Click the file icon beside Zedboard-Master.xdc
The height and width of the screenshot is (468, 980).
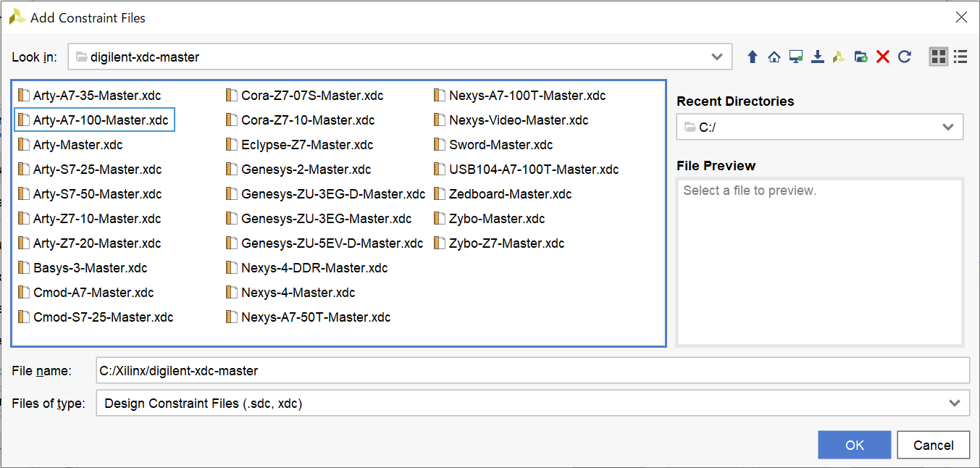(x=440, y=194)
